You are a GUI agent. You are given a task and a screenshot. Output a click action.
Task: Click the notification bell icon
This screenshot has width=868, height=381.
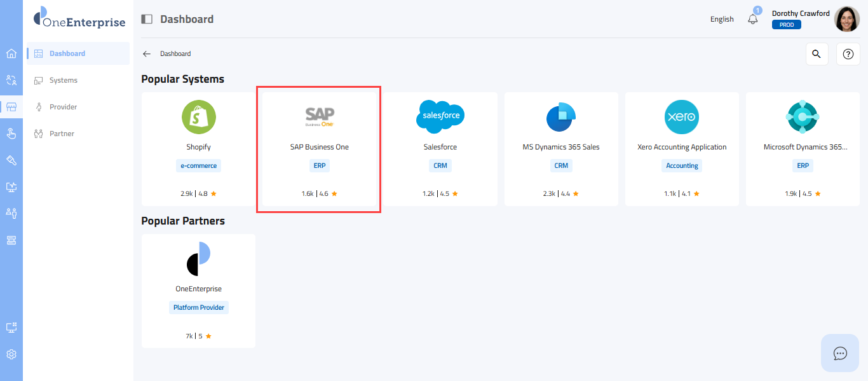point(753,19)
